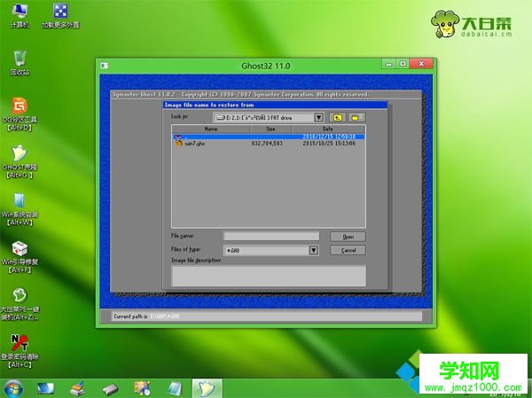Open the Computer desktop icon

(x=20, y=15)
